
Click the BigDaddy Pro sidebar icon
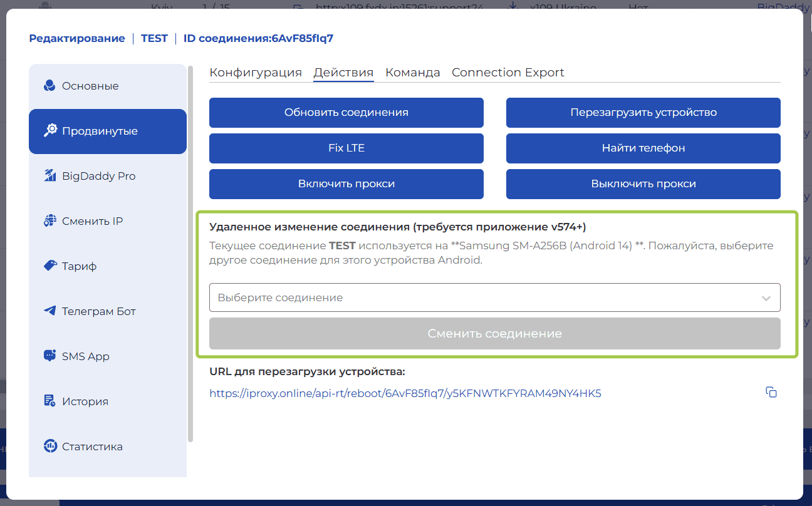(50, 176)
